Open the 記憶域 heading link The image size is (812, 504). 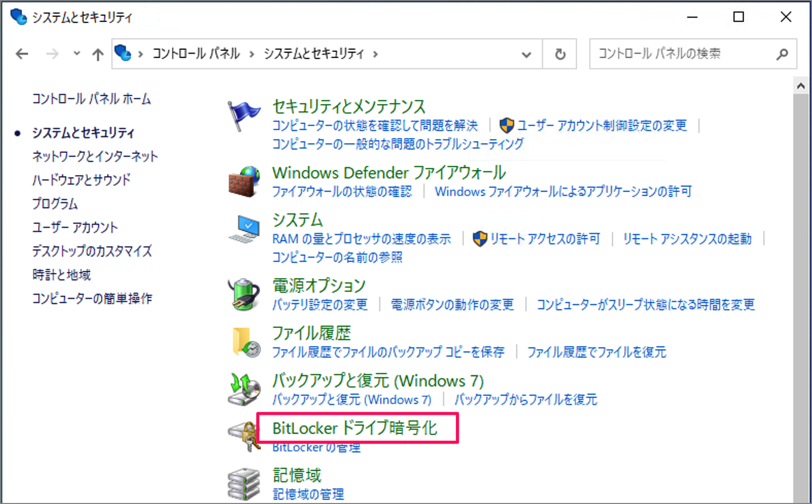coord(297,475)
